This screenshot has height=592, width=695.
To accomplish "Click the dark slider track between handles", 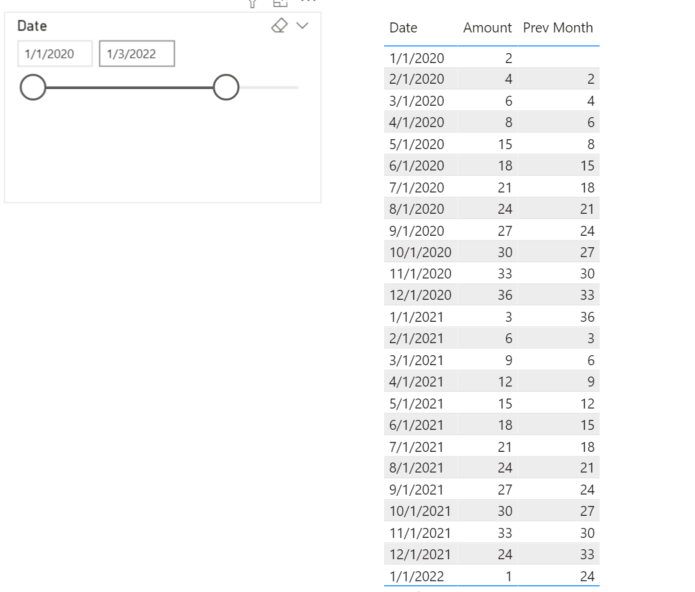I will pos(129,87).
